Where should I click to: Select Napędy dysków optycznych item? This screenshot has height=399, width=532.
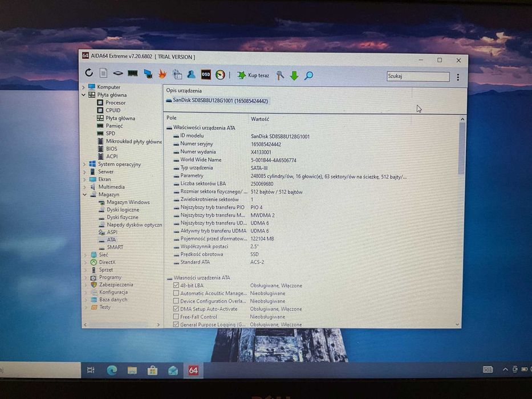tap(134, 225)
